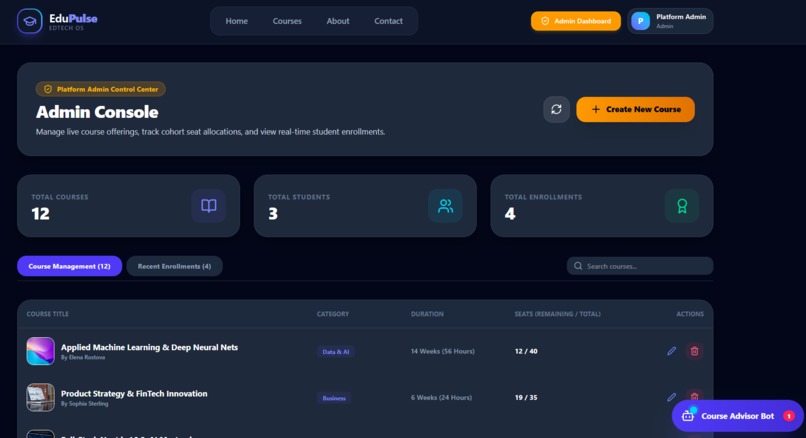Click Product Strategy & FinTech Innovation title
Screen dimensions: 806x438
pos(134,393)
